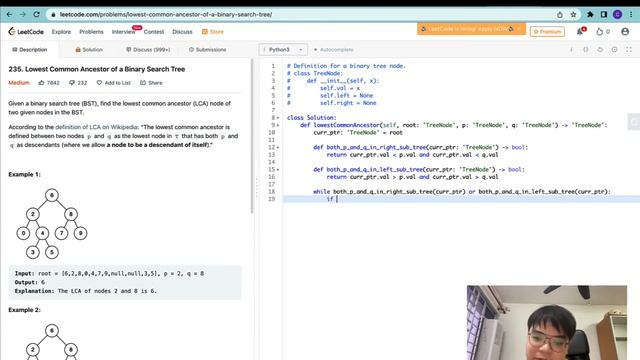Screen dimensions: 640x360
Task: Click code line 'curr_ptr: TreeNode = root'
Action: (x=358, y=132)
